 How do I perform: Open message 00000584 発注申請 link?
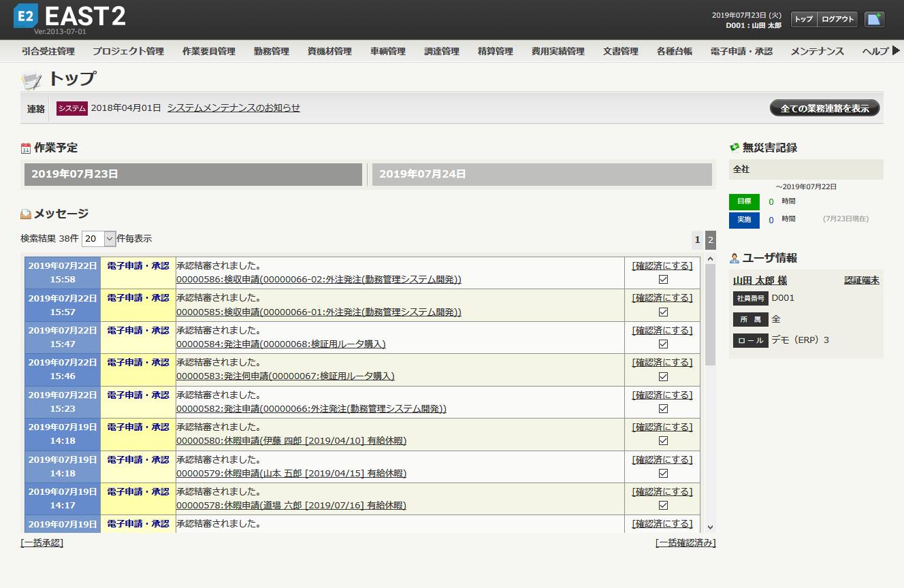coord(281,344)
